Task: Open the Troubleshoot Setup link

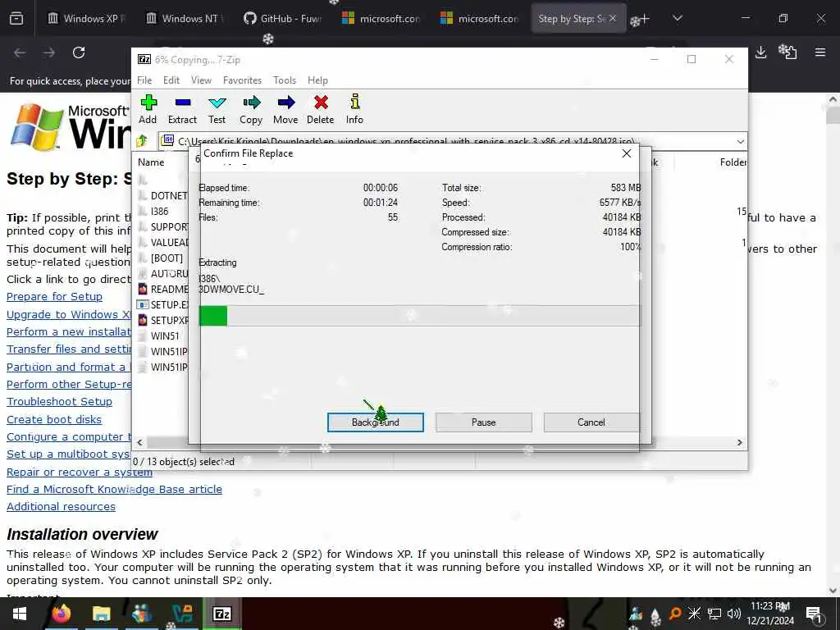Action: (x=59, y=402)
